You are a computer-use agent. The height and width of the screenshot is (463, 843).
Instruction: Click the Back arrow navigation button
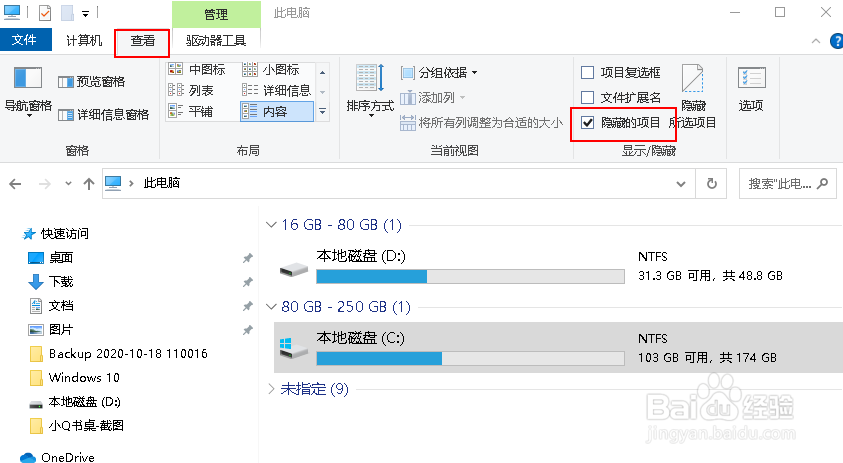16,184
